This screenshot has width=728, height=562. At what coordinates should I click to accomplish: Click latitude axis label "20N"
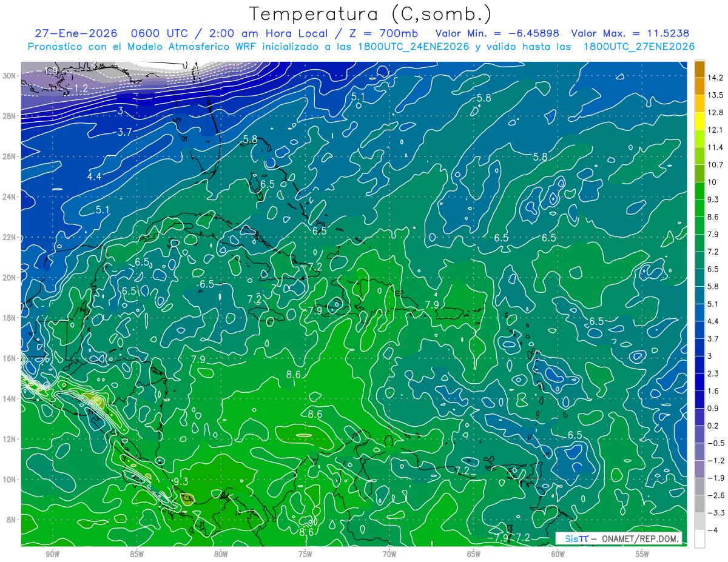point(9,278)
